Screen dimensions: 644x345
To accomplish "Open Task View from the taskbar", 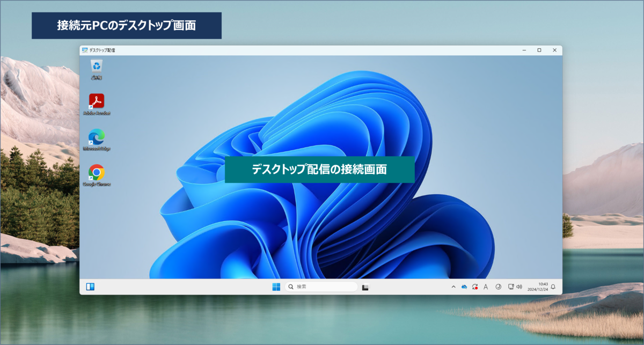I will tap(365, 287).
